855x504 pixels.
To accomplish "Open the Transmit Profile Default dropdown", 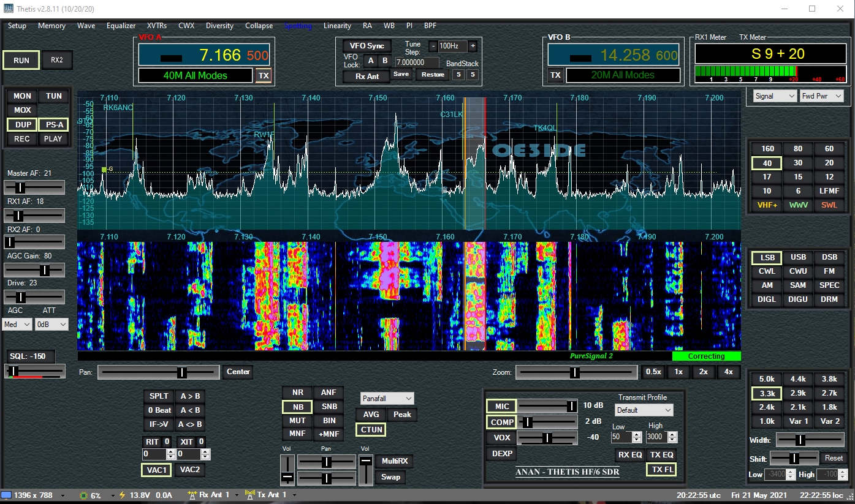I will [x=644, y=410].
